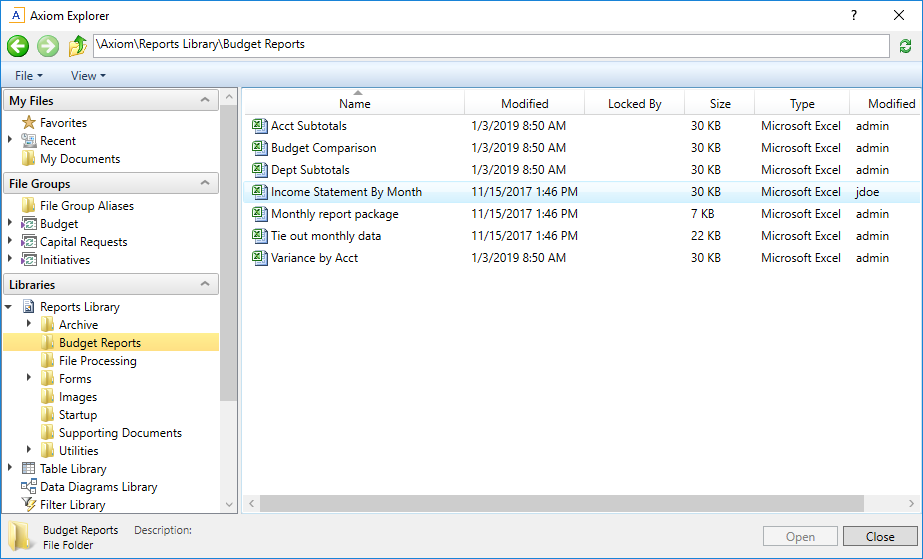This screenshot has height=559, width=923.
Task: Open the View dropdown menu
Action: tap(87, 76)
